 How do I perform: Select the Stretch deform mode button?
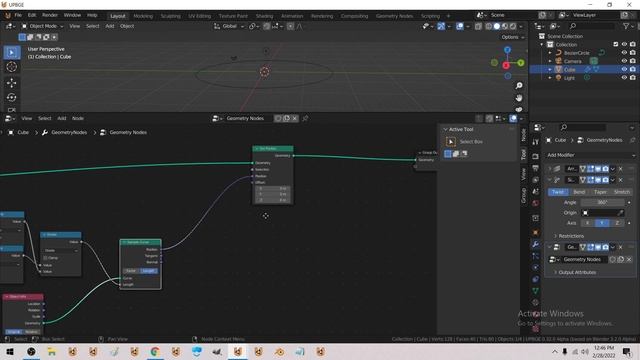[x=622, y=192]
